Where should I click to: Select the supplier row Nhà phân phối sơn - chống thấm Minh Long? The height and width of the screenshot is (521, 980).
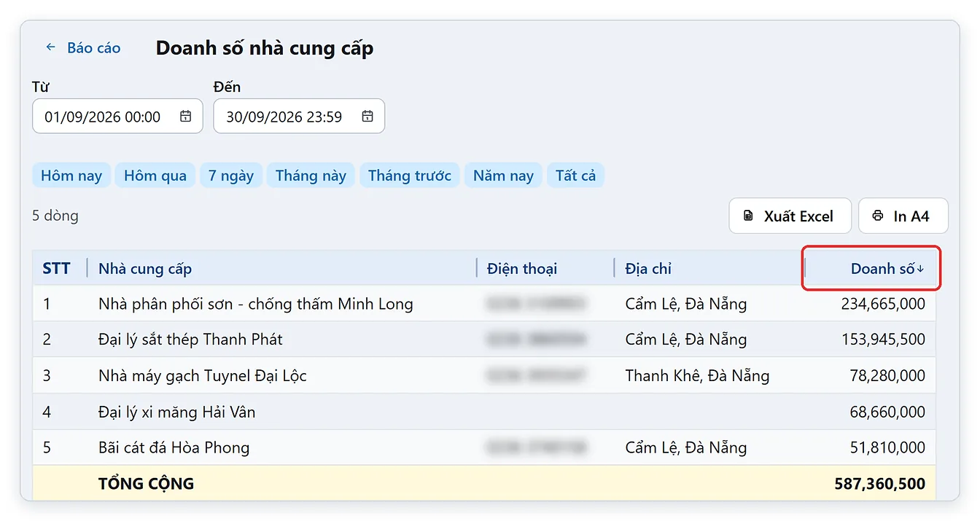484,303
